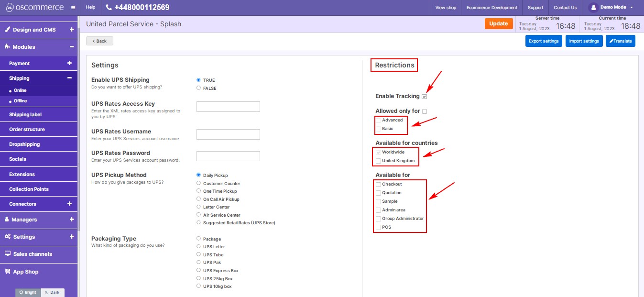Click the Managers person icon
644x297 pixels.
7,220
